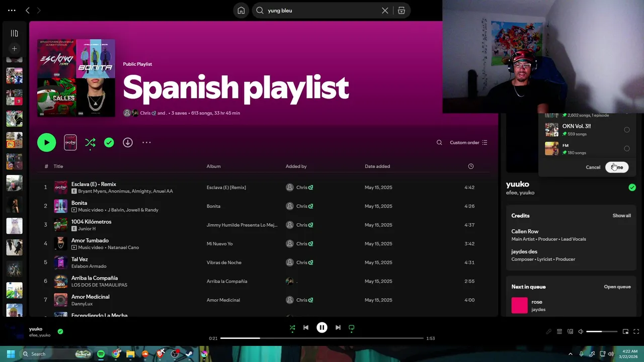This screenshot has height=362, width=644.
Task: Sort by the duration clock column
Action: (x=471, y=166)
